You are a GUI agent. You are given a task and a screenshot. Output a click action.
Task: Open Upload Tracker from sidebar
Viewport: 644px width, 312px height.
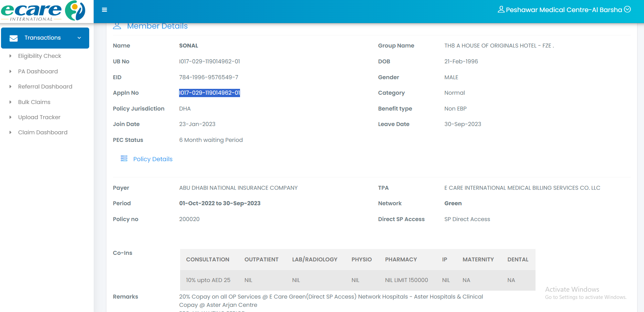pos(39,117)
